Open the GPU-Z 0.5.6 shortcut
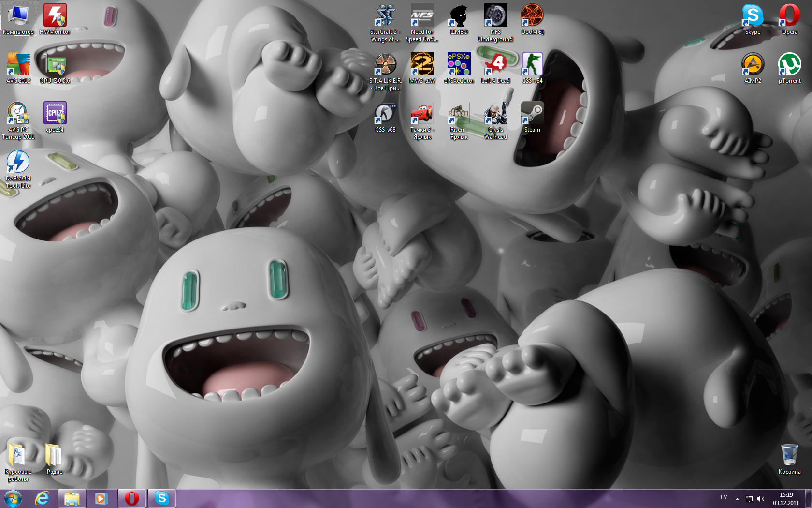Screen dimensions: 812x508 click(55, 68)
